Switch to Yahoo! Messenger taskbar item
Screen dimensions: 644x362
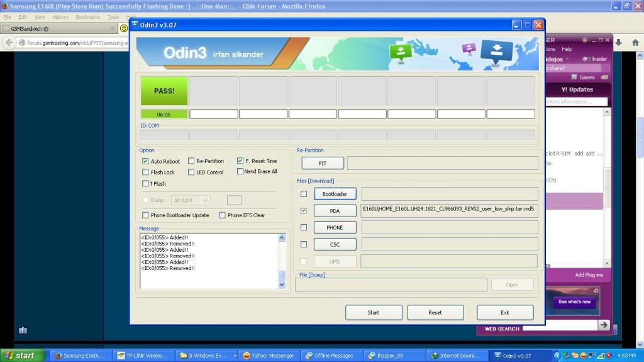[269, 356]
